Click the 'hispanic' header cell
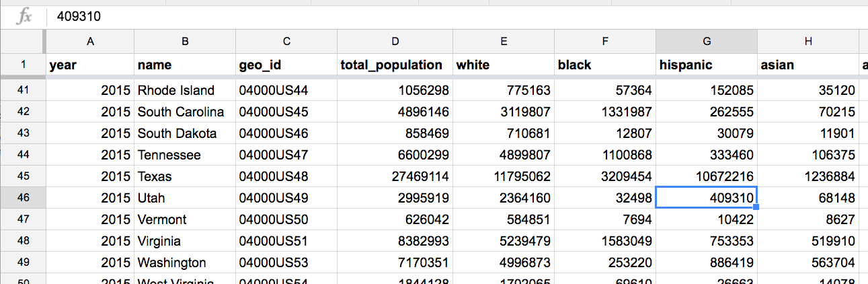 tap(707, 65)
